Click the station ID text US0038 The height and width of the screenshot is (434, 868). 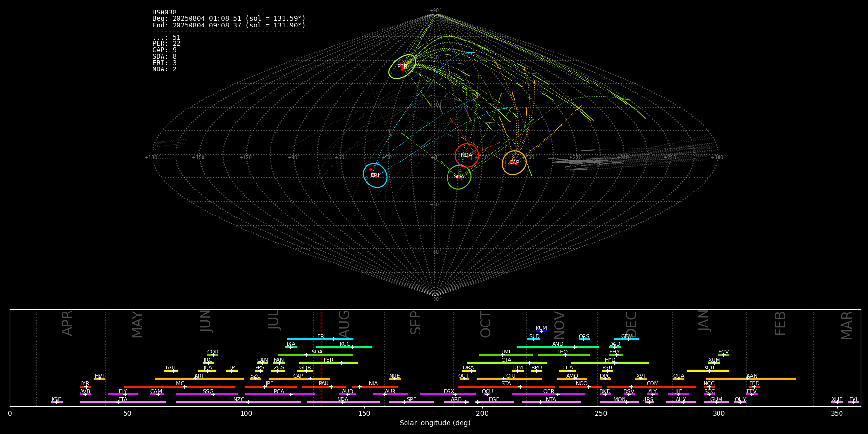pyautogui.click(x=164, y=13)
